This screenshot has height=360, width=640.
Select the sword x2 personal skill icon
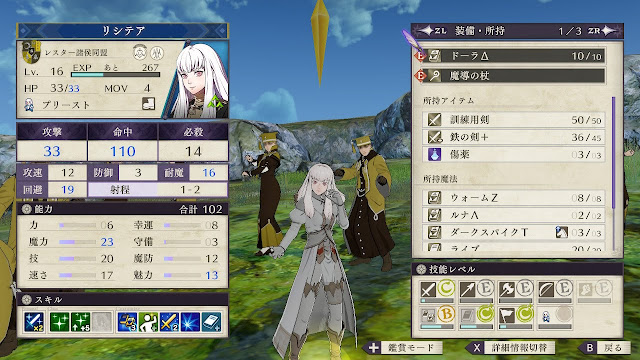pyautogui.click(x=34, y=321)
